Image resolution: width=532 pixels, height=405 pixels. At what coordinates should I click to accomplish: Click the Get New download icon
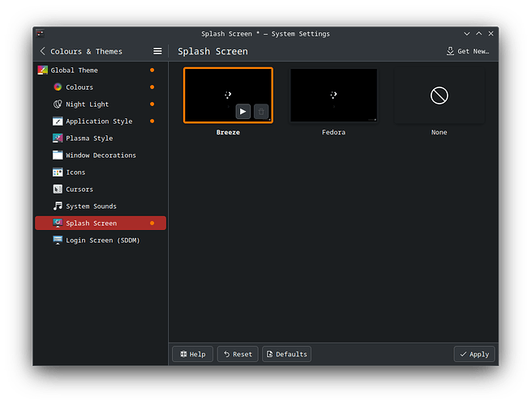(x=450, y=51)
